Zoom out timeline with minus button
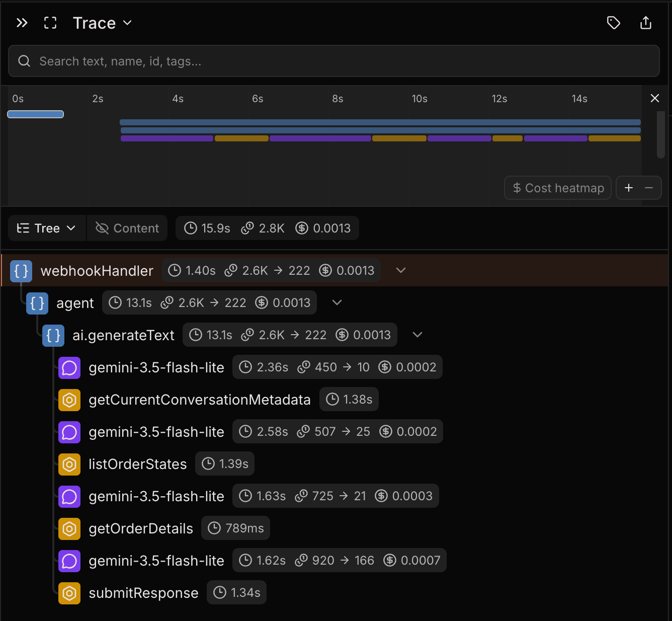The image size is (672, 621). click(649, 188)
